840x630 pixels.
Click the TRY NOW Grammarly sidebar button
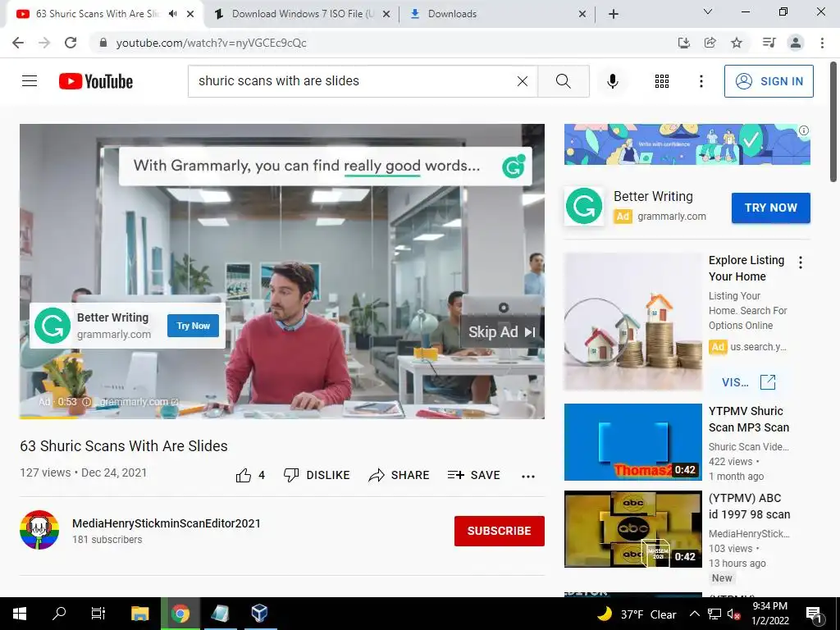pyautogui.click(x=771, y=208)
